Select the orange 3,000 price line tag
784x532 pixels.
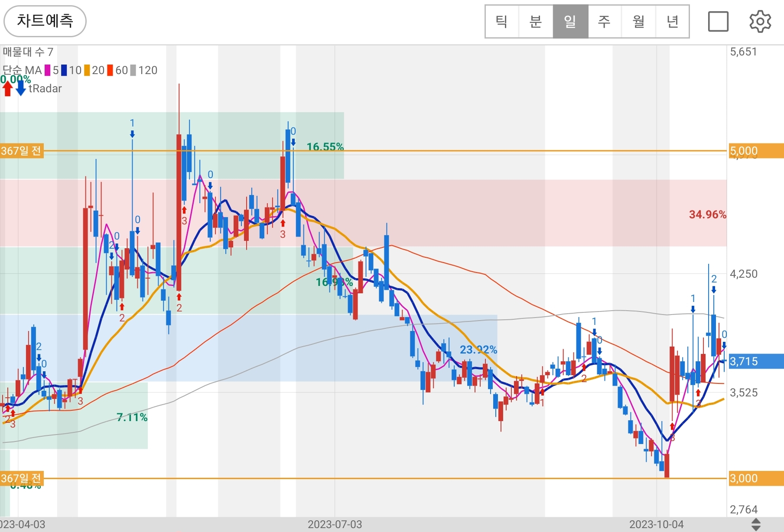coord(756,478)
